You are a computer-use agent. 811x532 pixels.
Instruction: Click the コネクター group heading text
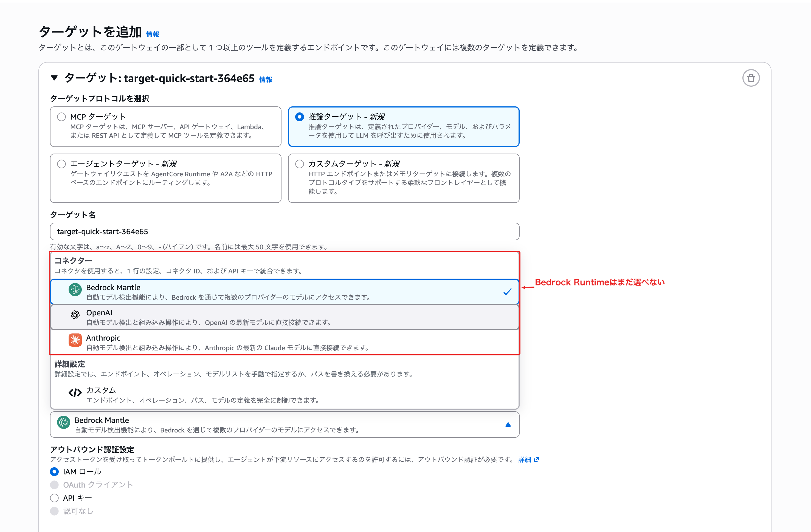73,261
